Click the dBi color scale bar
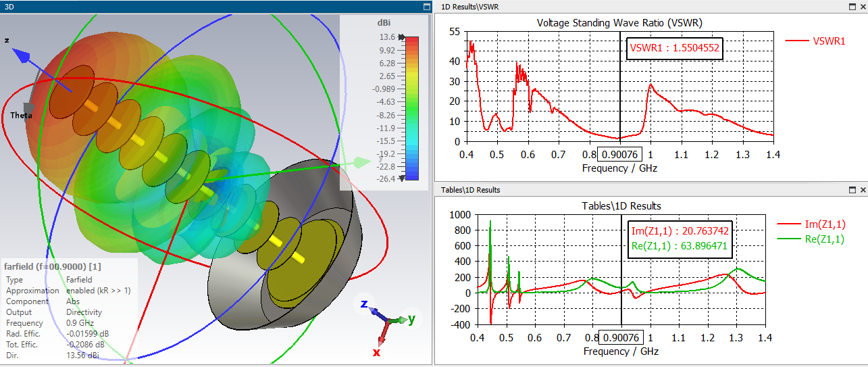Image resolution: width=868 pixels, height=367 pixels. (x=412, y=108)
